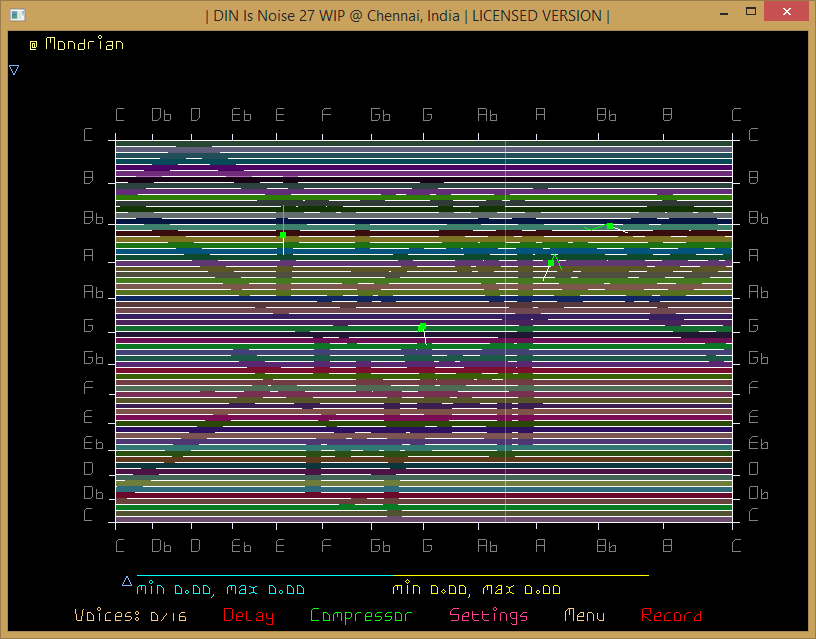Image resolution: width=816 pixels, height=639 pixels.
Task: Click the yellow min/max readout
Action: pyautogui.click(x=476, y=590)
